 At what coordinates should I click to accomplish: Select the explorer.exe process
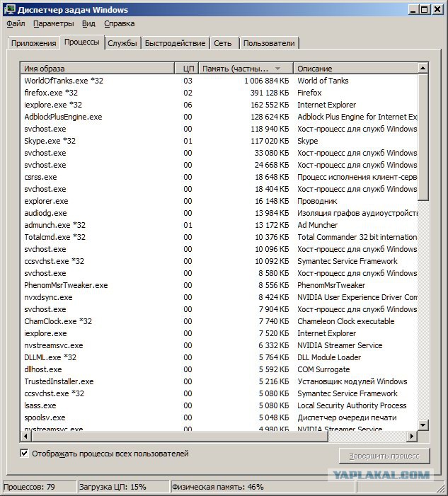[x=219, y=201]
